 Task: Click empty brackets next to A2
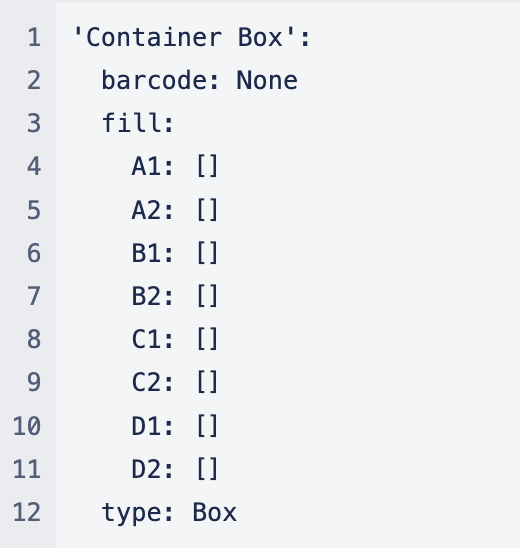(208, 210)
